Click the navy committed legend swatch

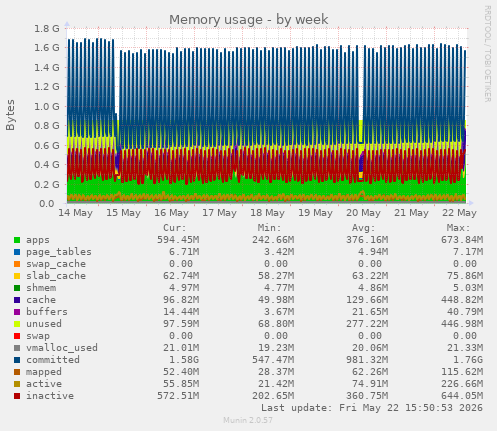pyautogui.click(x=17, y=360)
